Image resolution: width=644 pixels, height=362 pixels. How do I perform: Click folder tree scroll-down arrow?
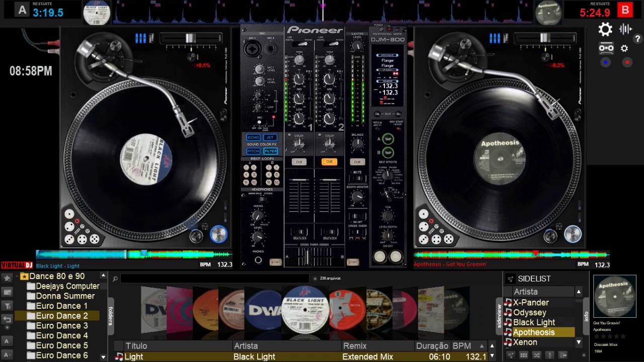(103, 357)
